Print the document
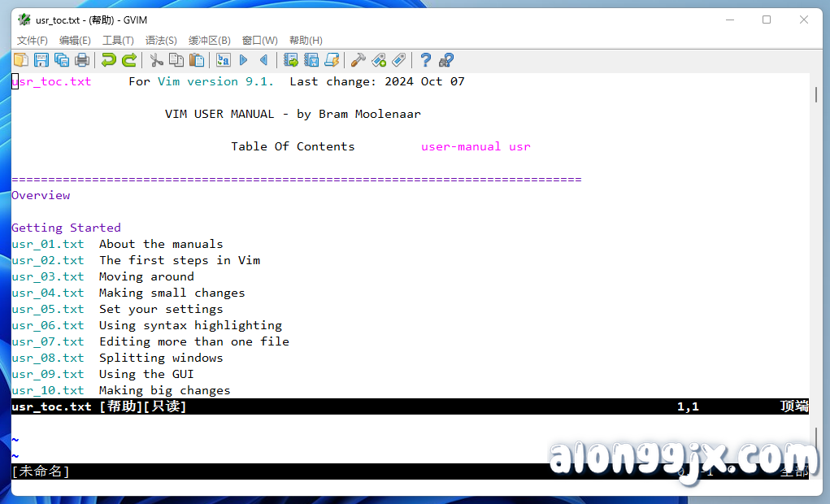 pos(82,60)
